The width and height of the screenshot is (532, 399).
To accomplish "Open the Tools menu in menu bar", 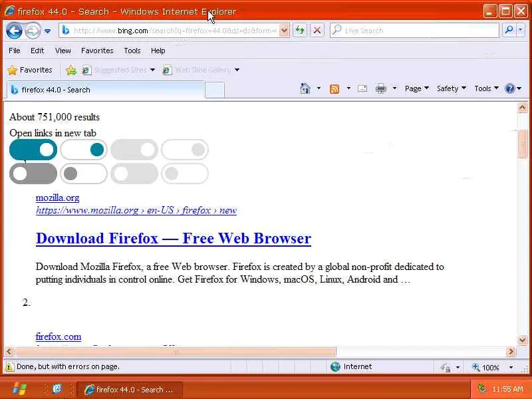I will [x=132, y=51].
